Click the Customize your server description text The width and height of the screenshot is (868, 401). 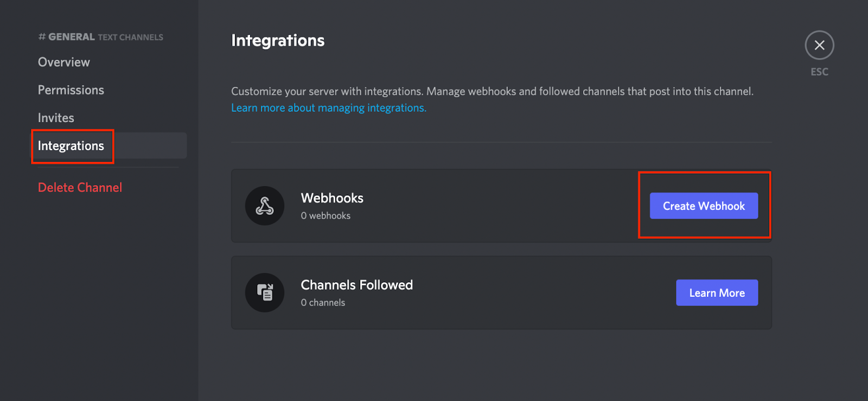pyautogui.click(x=492, y=91)
